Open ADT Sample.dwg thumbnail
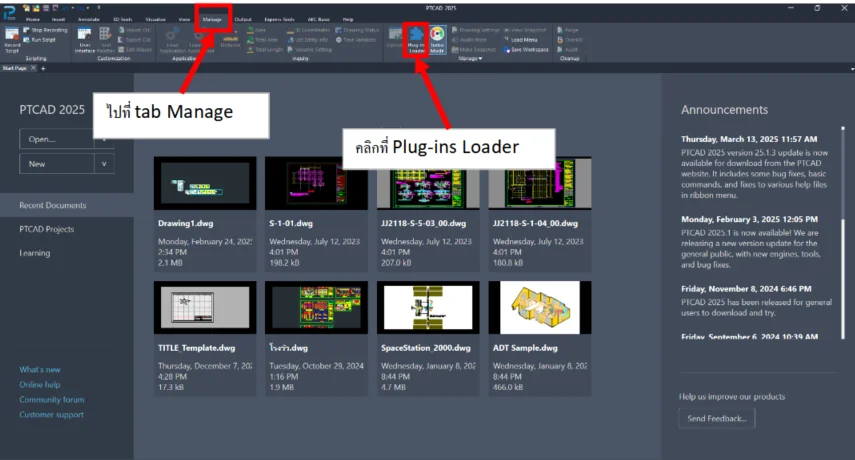This screenshot has height=460, width=855. pos(540,307)
